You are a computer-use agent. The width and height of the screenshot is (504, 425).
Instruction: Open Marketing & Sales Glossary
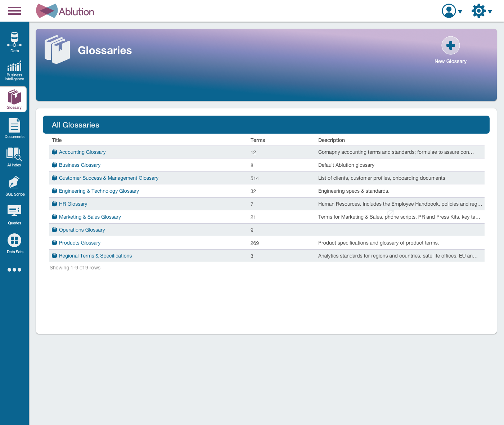pos(90,217)
